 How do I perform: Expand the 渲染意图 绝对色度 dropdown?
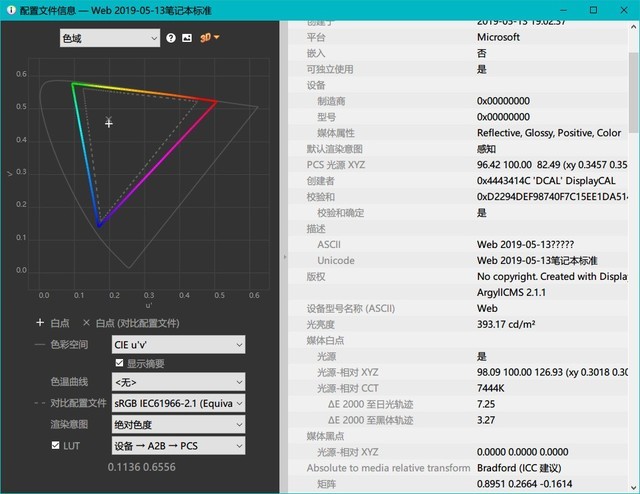point(177,424)
